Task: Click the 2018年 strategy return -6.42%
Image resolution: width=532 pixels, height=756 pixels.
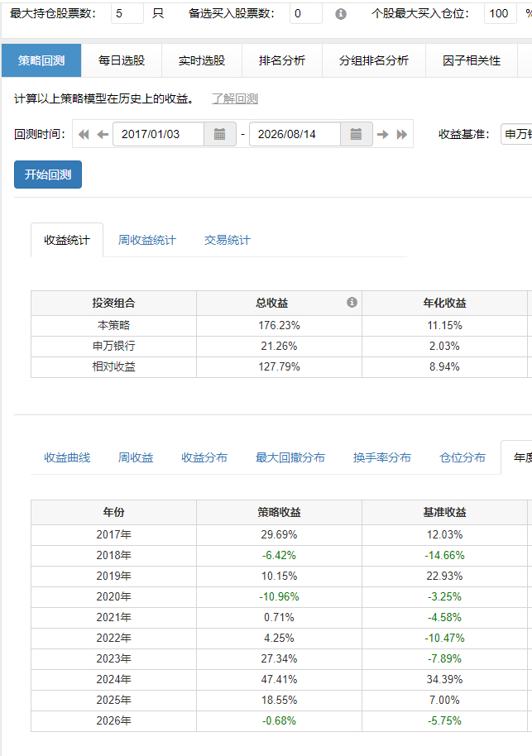Action: (x=280, y=556)
